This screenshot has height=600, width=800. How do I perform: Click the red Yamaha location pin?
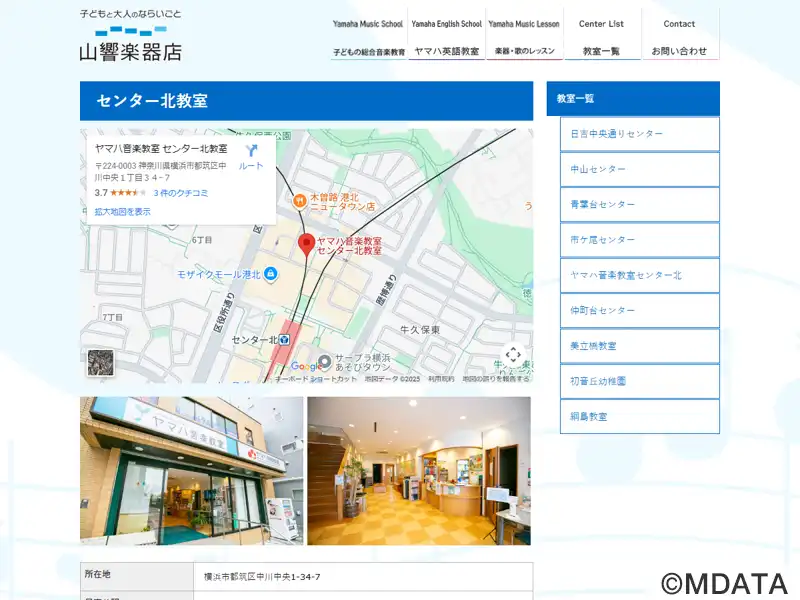[308, 243]
